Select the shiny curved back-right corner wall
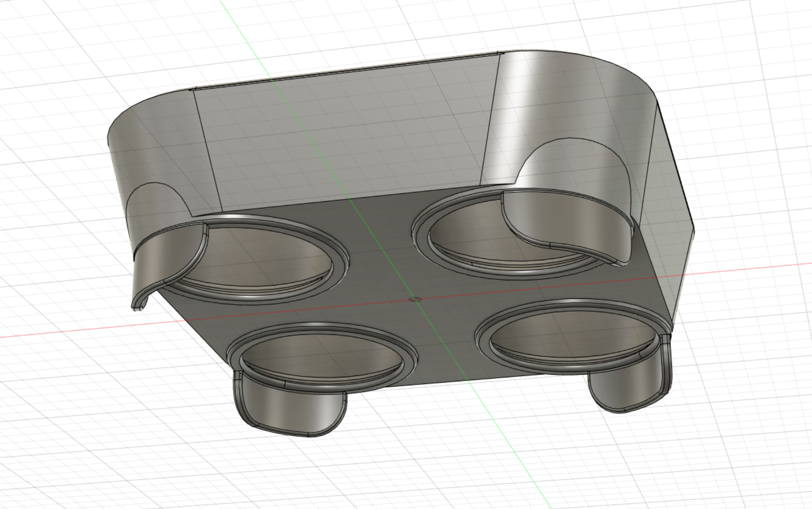This screenshot has height=509, width=812. [572, 106]
